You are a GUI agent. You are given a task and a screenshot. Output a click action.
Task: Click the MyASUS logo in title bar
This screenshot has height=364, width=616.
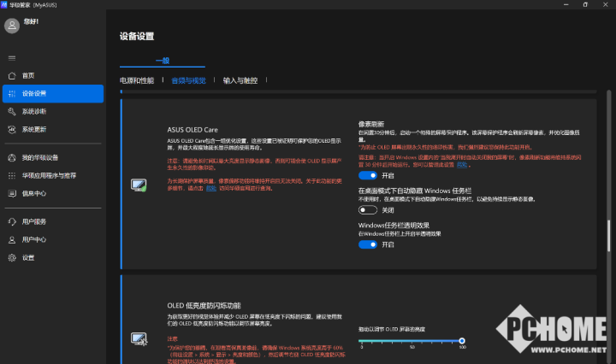pyautogui.click(x=4, y=5)
